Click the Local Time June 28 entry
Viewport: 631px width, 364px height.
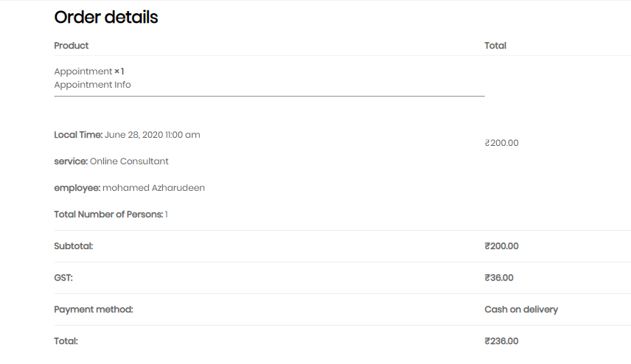127,135
